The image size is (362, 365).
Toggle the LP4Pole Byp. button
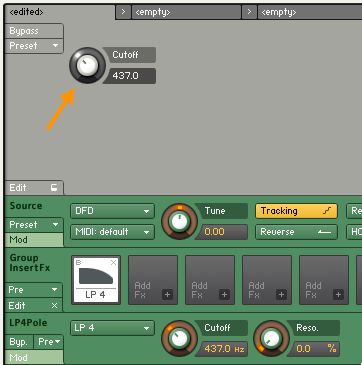(20, 342)
